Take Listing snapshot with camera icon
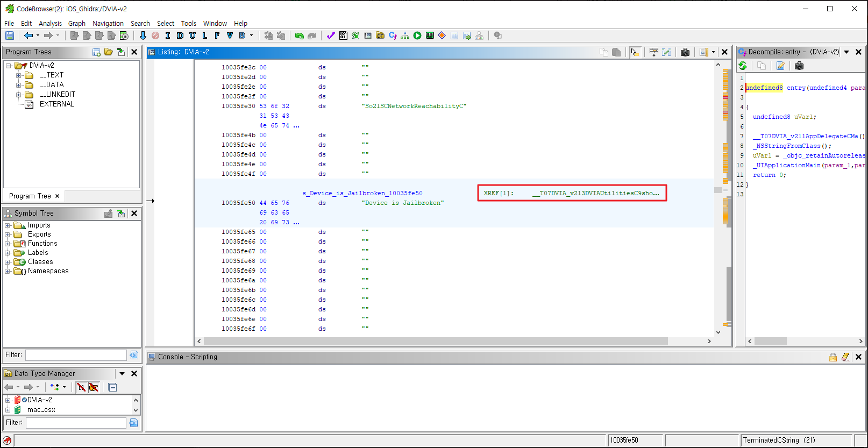The height and width of the screenshot is (448, 868). click(685, 52)
